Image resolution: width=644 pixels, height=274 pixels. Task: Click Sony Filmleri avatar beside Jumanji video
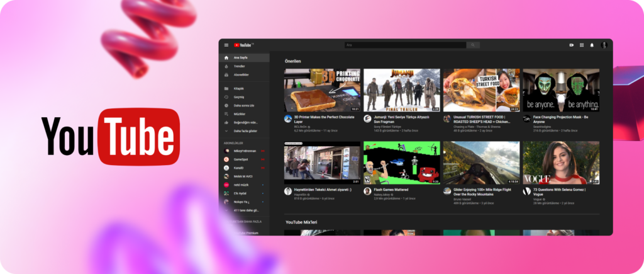point(367,118)
